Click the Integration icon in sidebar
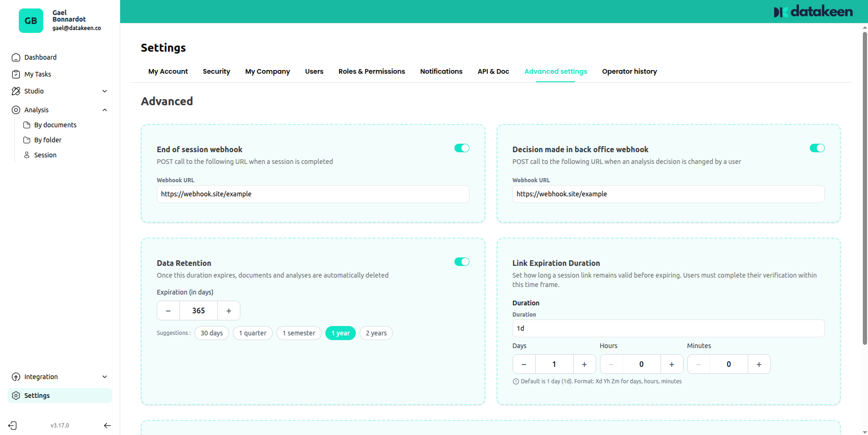 [x=16, y=377]
